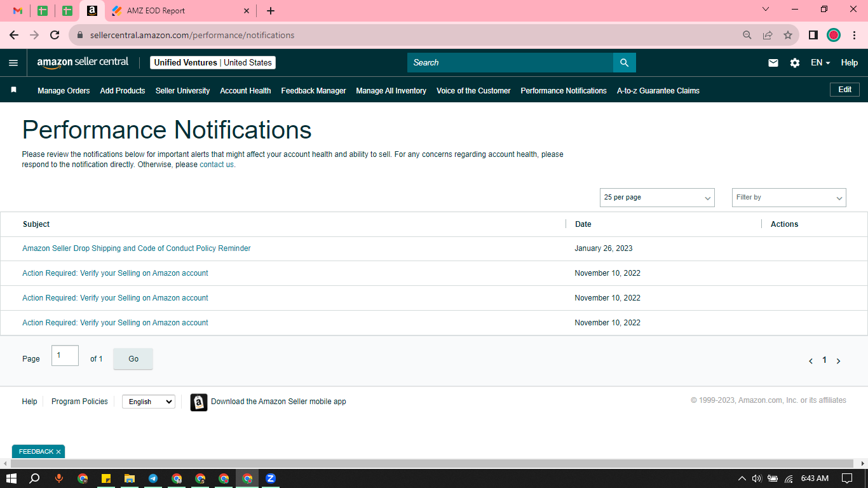Open the Chrome three-dot menu
The height and width of the screenshot is (488, 868).
point(854,35)
